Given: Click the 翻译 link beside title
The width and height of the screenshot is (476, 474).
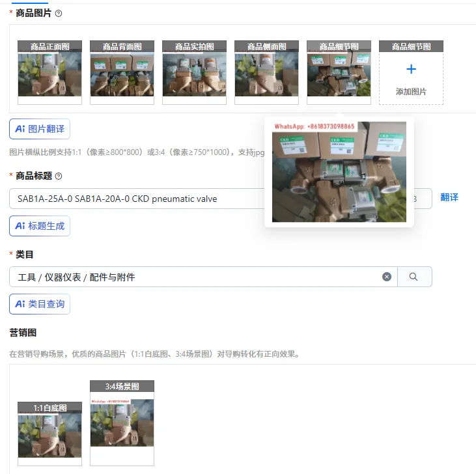Looking at the screenshot, I should [449, 197].
